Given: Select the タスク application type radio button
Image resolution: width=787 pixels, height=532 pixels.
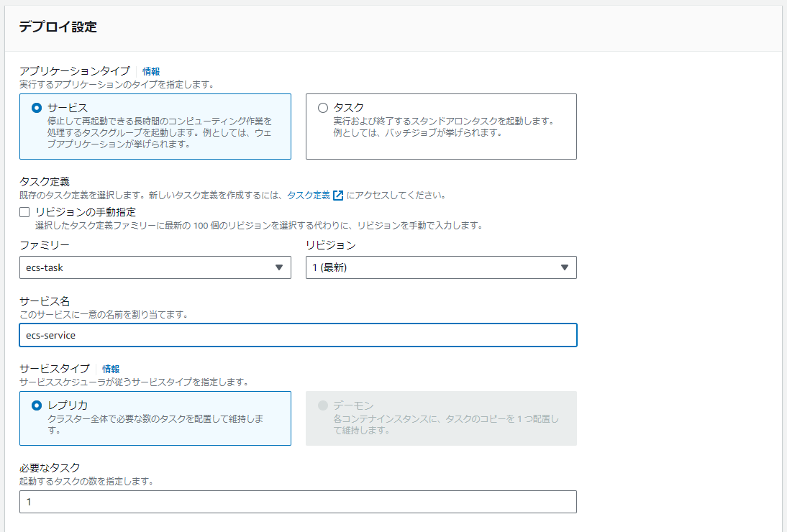Looking at the screenshot, I should click(x=323, y=108).
